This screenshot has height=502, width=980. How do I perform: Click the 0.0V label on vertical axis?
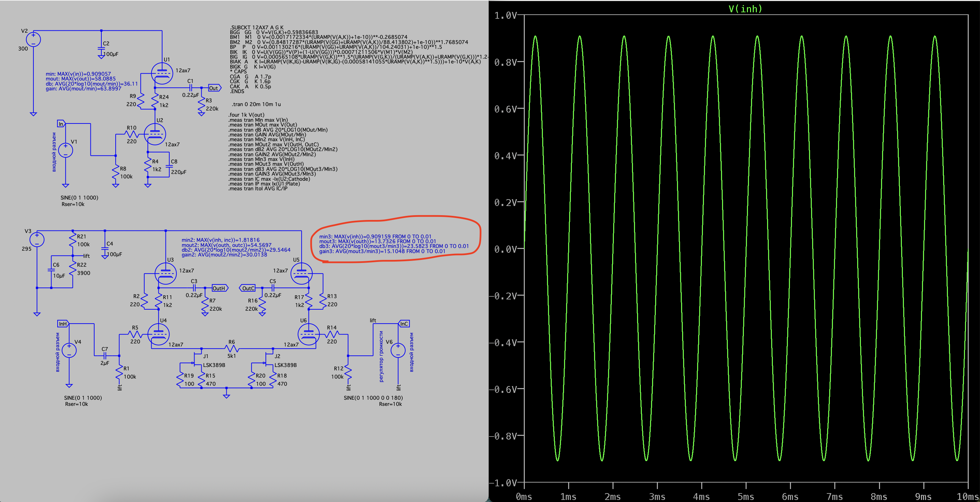click(506, 249)
